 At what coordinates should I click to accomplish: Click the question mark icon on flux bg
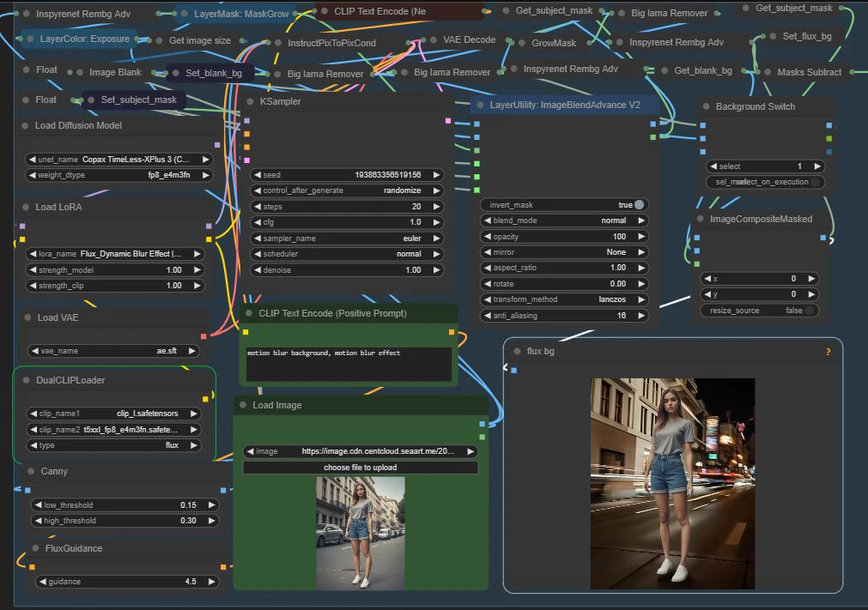point(828,352)
